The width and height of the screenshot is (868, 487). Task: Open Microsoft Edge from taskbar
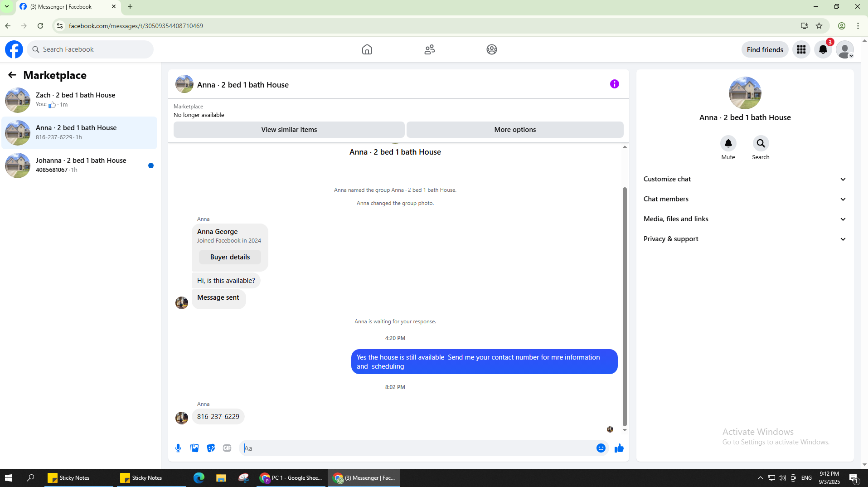[199, 478]
